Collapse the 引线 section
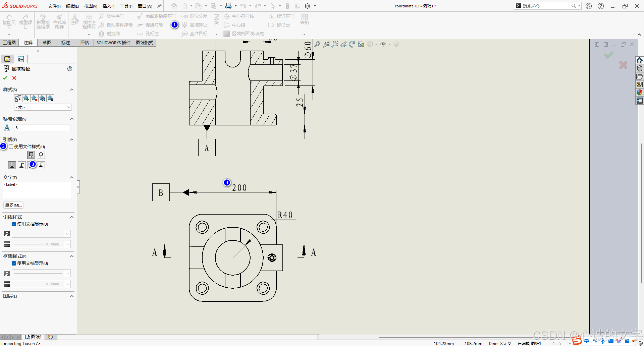 pos(71,139)
